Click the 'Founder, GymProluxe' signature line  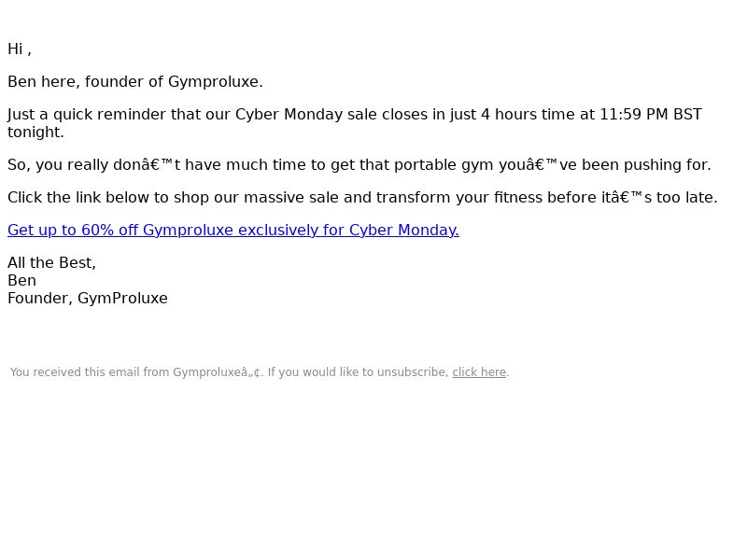(88, 299)
